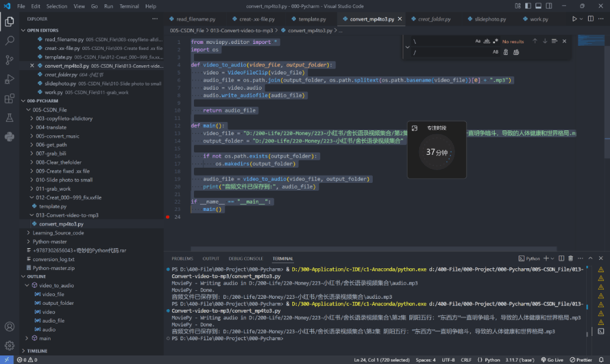Open the Selection menu
610x364 pixels.
57,6
